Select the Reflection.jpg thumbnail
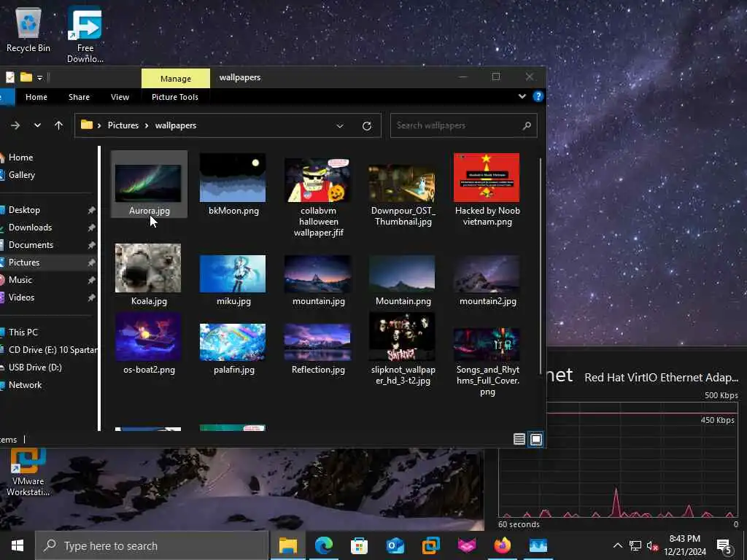 click(x=318, y=343)
